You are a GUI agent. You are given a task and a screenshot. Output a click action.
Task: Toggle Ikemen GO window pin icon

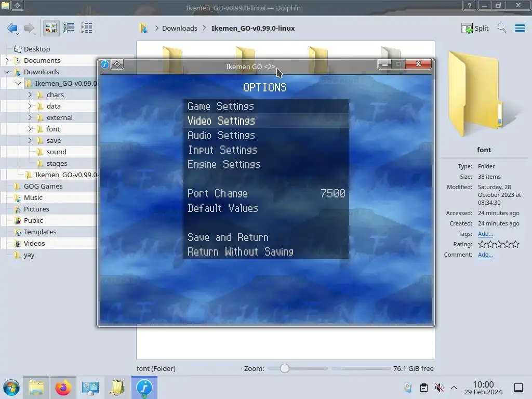coord(117,64)
